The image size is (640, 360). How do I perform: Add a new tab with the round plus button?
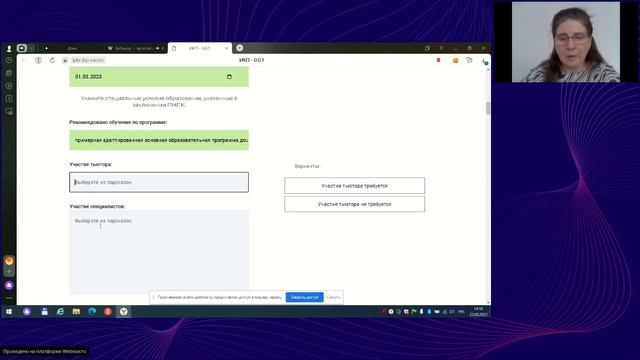240,48
